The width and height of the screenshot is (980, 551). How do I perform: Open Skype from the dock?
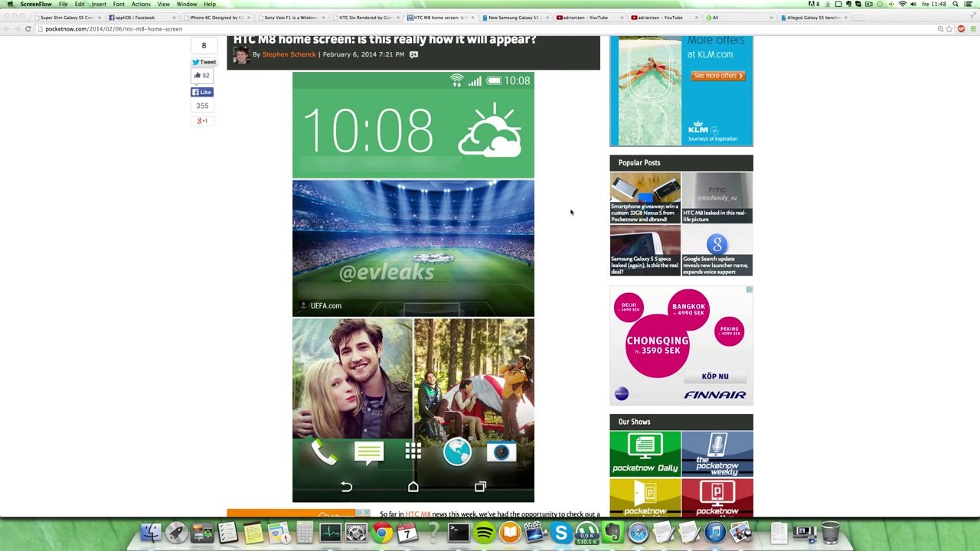pos(561,532)
